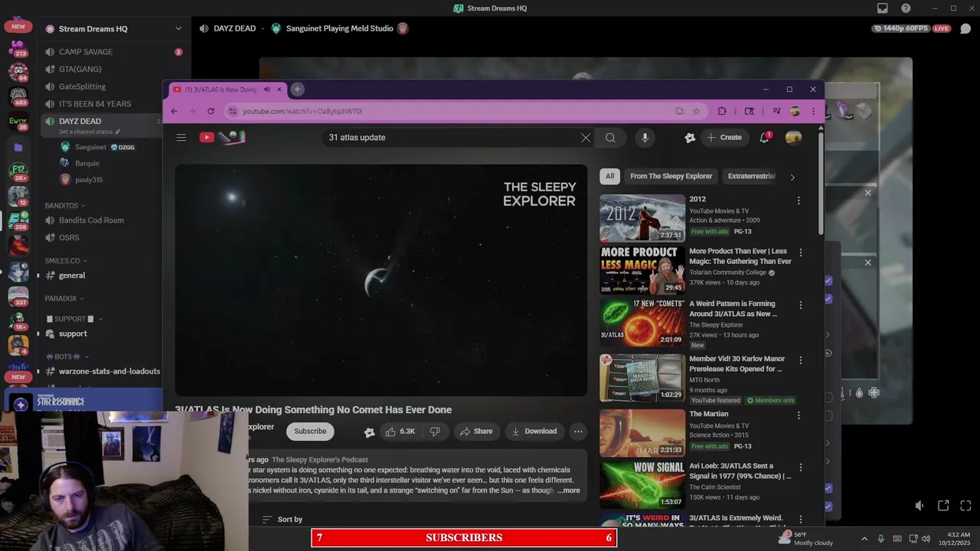Expand description with ...more

(569, 491)
